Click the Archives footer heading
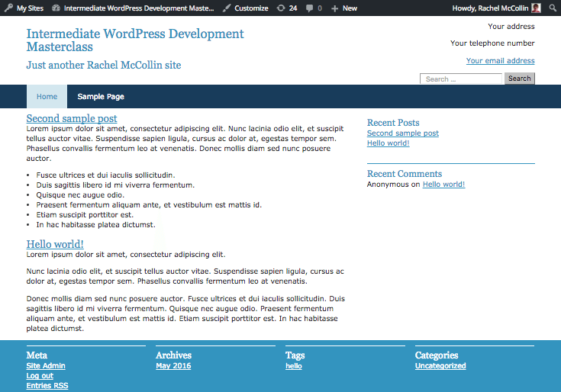The height and width of the screenshot is (392, 561). pyautogui.click(x=174, y=355)
